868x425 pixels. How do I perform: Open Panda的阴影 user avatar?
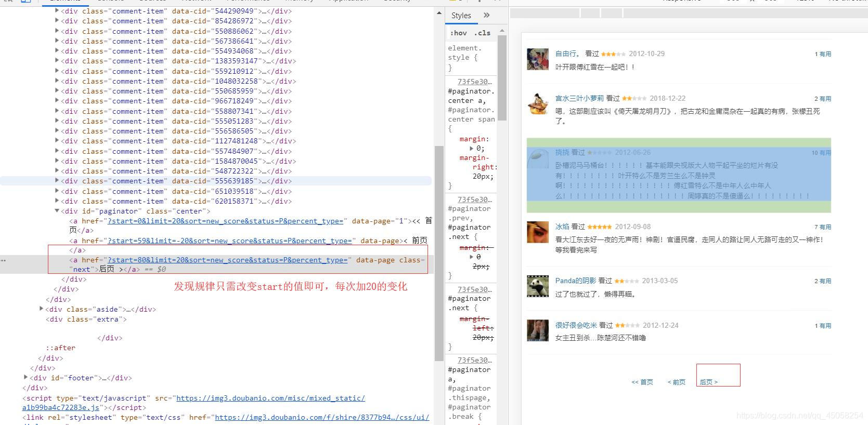coord(538,286)
